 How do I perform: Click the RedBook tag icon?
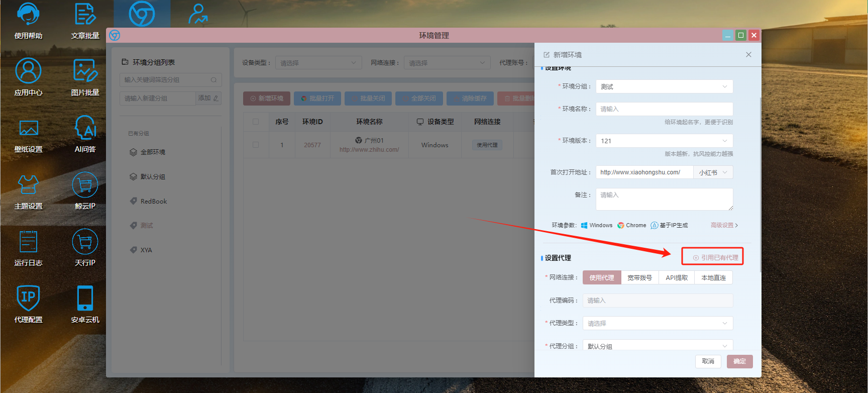[133, 201]
